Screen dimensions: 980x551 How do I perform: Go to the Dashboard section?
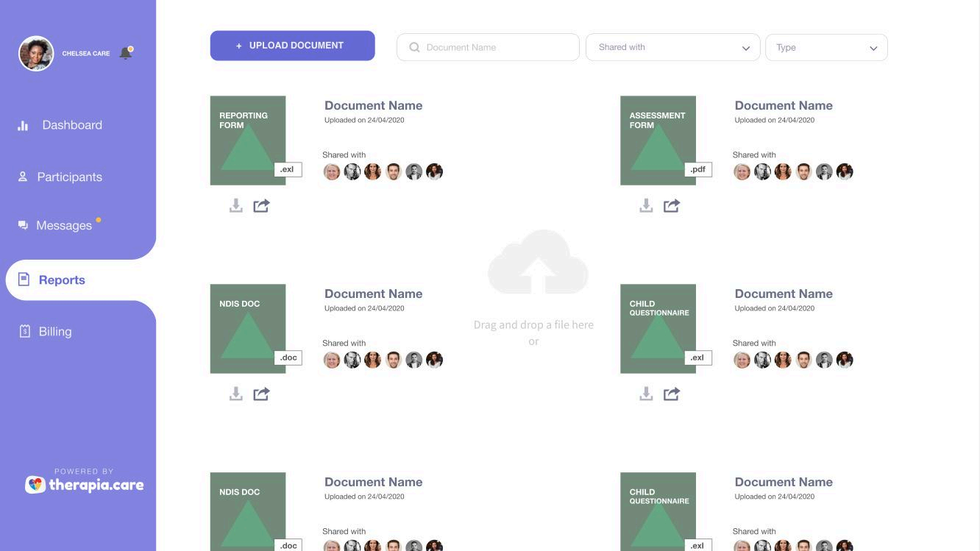(71, 125)
